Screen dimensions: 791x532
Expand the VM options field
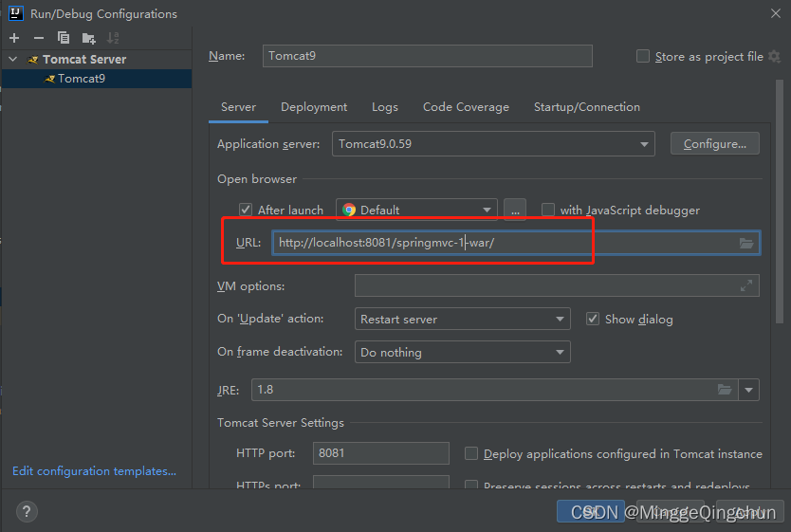click(746, 286)
